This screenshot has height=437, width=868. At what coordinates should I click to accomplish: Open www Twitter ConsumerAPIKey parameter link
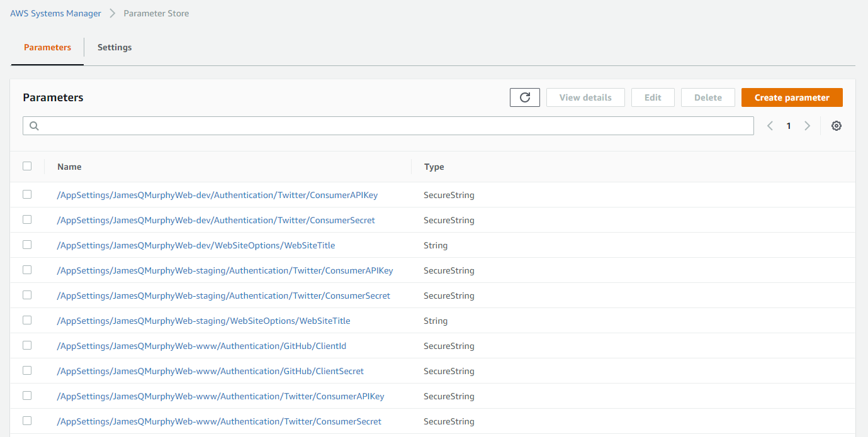[x=220, y=396]
